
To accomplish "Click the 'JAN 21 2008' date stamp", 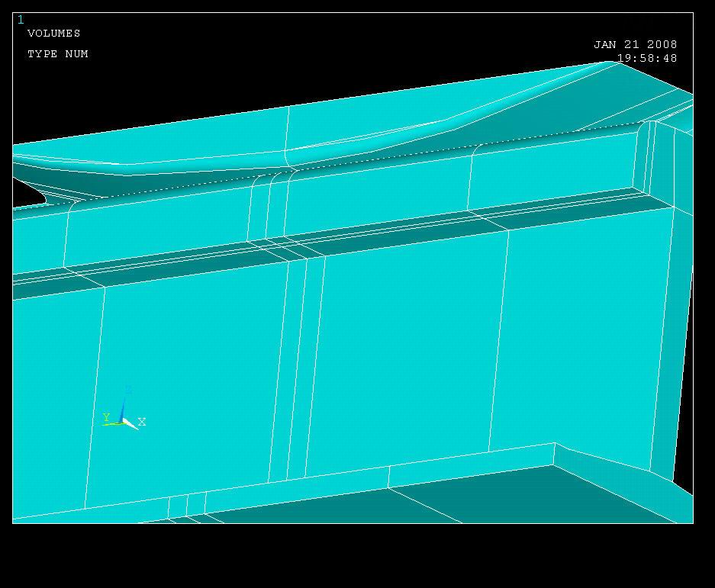I will (x=635, y=45).
